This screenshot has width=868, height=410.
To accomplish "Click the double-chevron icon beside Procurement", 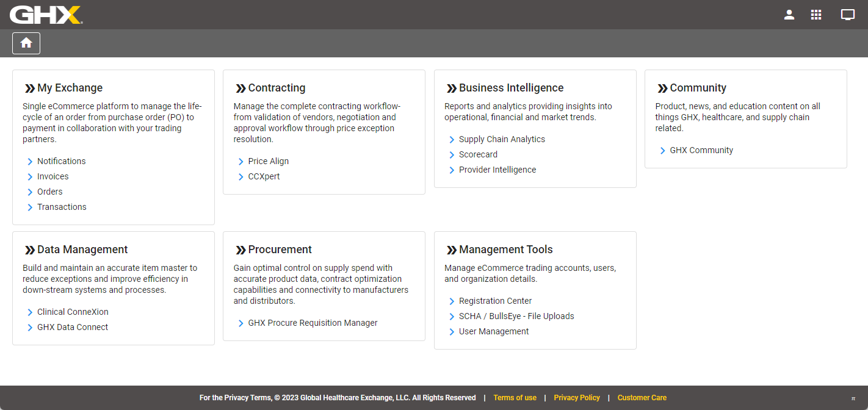I will point(241,250).
